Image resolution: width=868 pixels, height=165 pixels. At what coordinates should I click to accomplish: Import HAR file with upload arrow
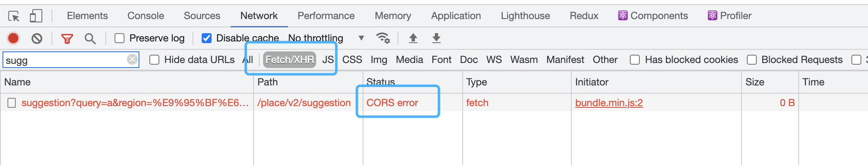click(413, 39)
